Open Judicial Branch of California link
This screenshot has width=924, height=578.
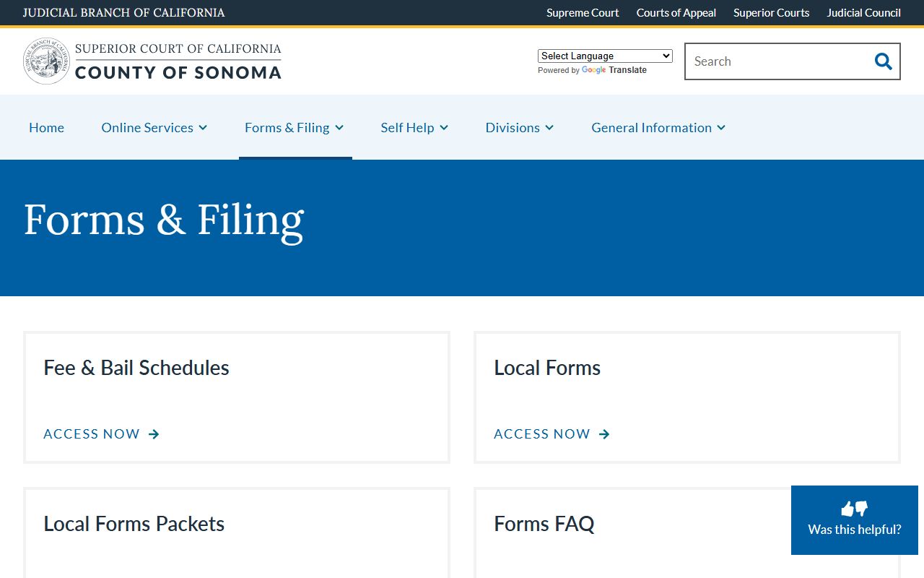(124, 13)
